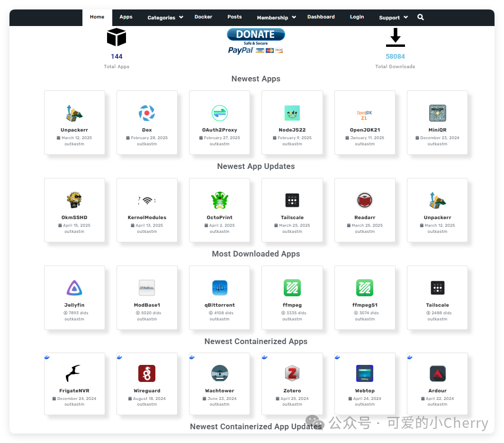Open Tailscale icon in Newest App Updates

(x=292, y=201)
